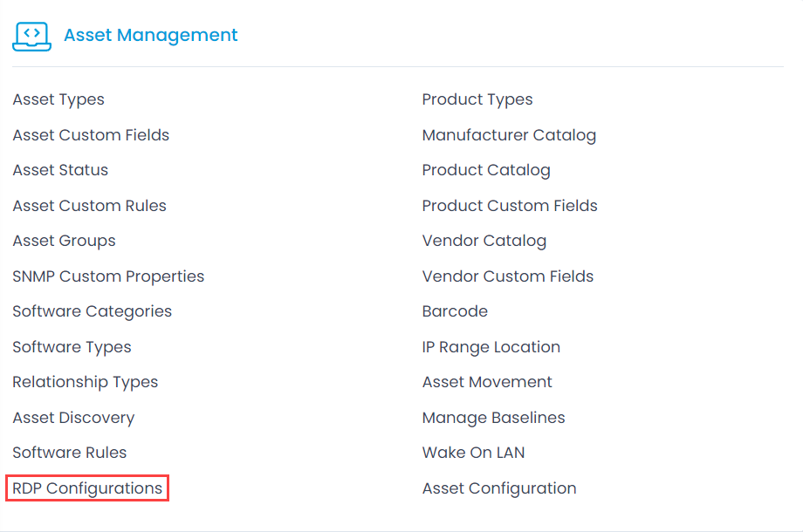This screenshot has width=803, height=532.
Task: Open Wake On LAN settings
Action: pyautogui.click(x=474, y=453)
